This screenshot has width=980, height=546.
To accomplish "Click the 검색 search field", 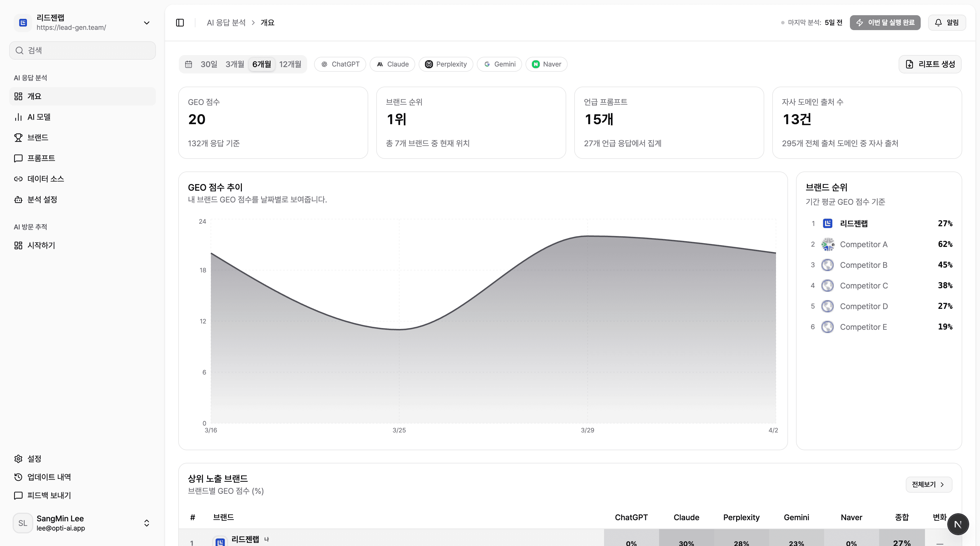I will pyautogui.click(x=82, y=50).
